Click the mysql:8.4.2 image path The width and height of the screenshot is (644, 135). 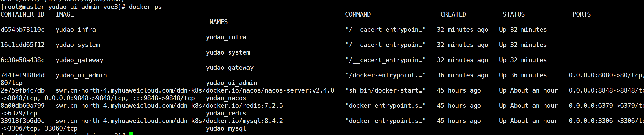169,121
